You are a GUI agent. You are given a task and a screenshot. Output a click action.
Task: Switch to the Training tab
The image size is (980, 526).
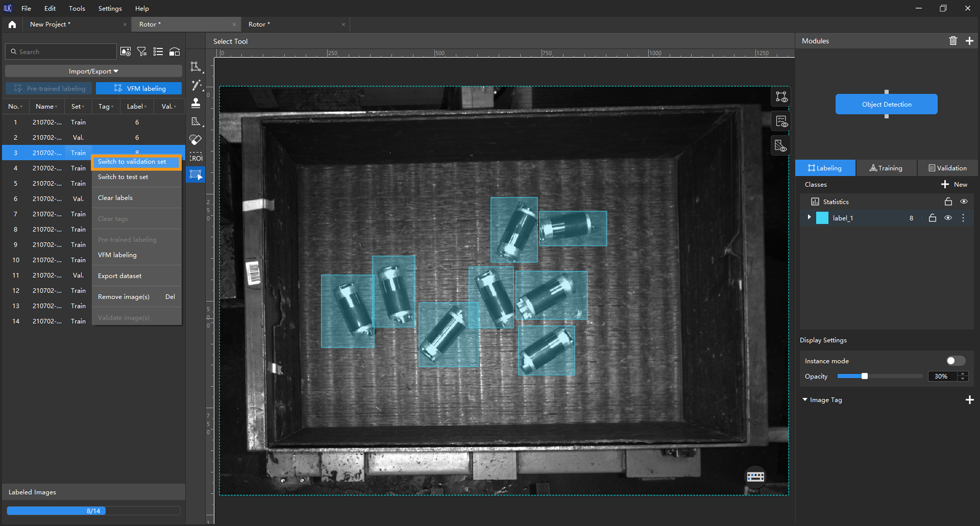[x=886, y=168]
